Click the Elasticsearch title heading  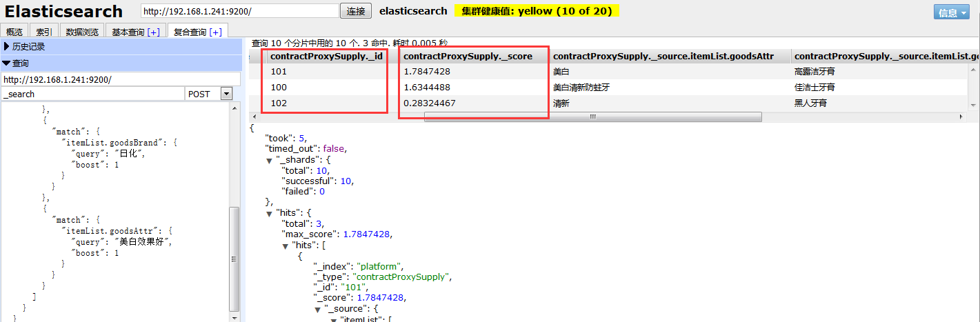pos(63,12)
